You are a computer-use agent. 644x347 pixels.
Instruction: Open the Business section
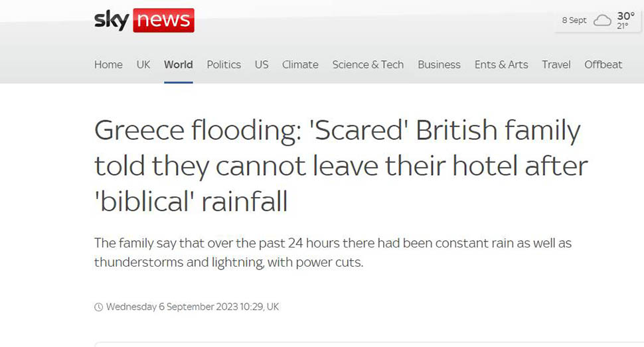pos(439,64)
